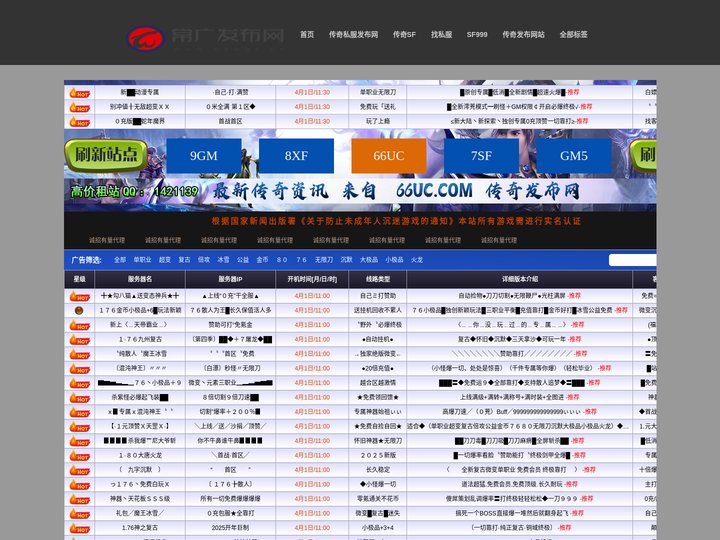720x540 pixels.
Task: Open server 神器丶天花板ＳＳＳ级
Action: click(140, 499)
